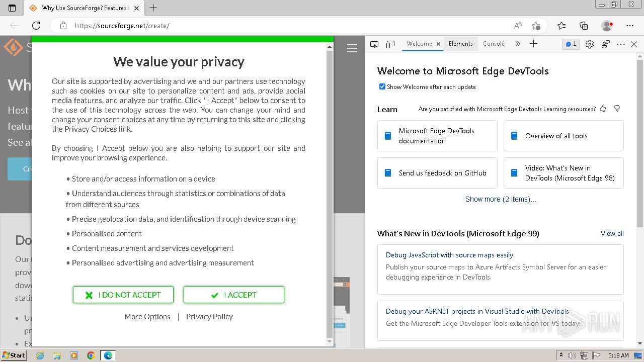Open DevTools feedback icon
Viewport: 644px width, 362px height.
(x=606, y=44)
